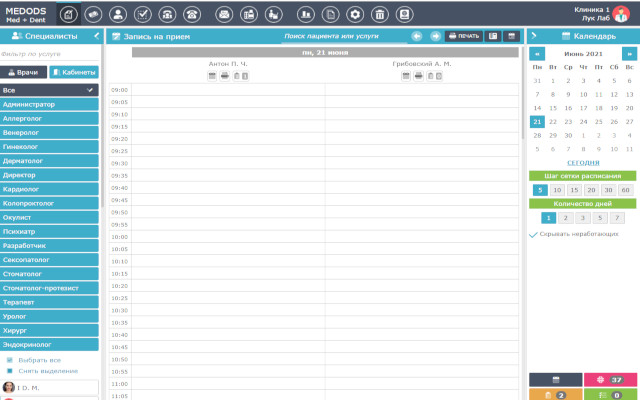This screenshot has height=400, width=640.
Task: Filter by Аллерголог specialty
Action: pos(49,118)
